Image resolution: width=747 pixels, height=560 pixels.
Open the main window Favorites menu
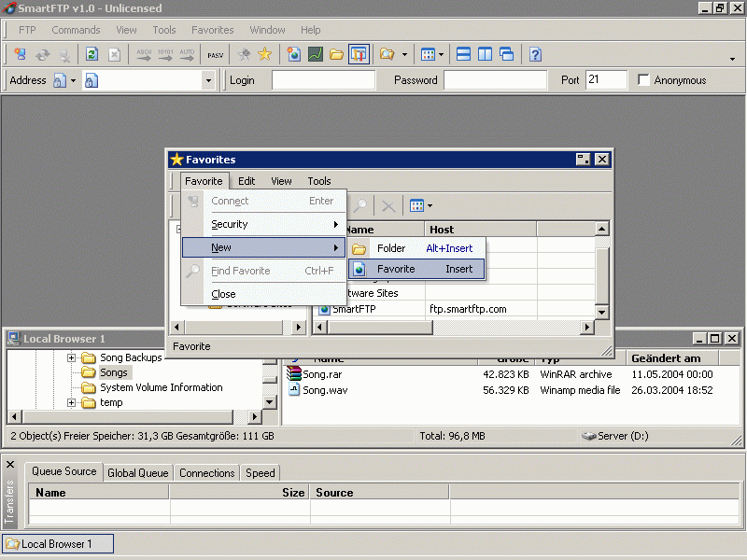213,30
